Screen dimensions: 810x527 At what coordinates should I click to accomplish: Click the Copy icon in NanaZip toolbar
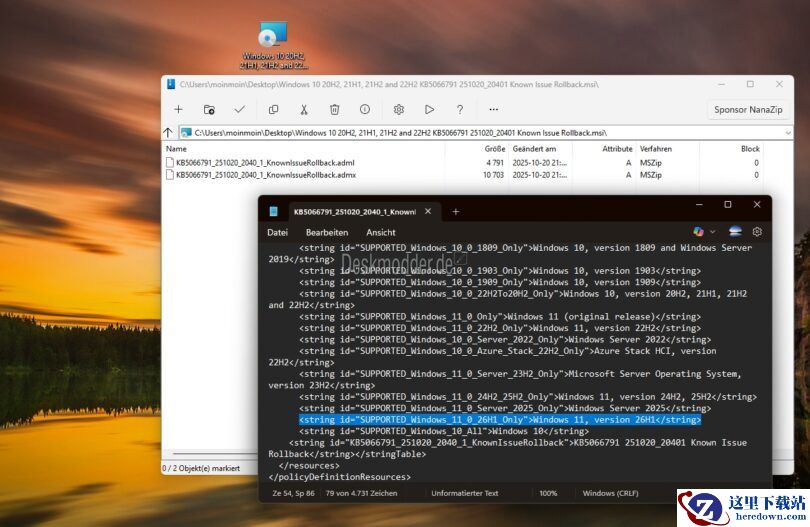point(273,109)
